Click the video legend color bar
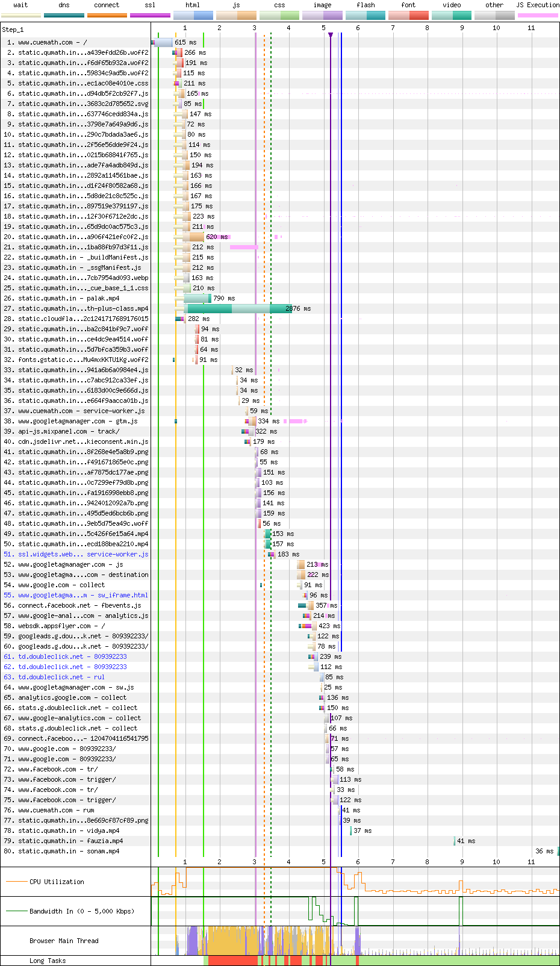The image size is (560, 966). click(452, 15)
